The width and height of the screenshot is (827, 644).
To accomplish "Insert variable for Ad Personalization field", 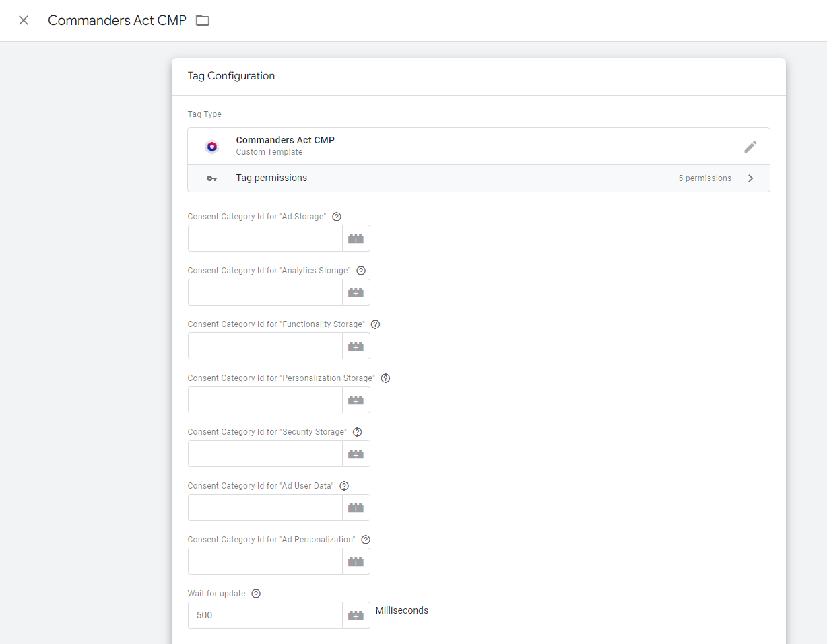I will click(x=356, y=561).
